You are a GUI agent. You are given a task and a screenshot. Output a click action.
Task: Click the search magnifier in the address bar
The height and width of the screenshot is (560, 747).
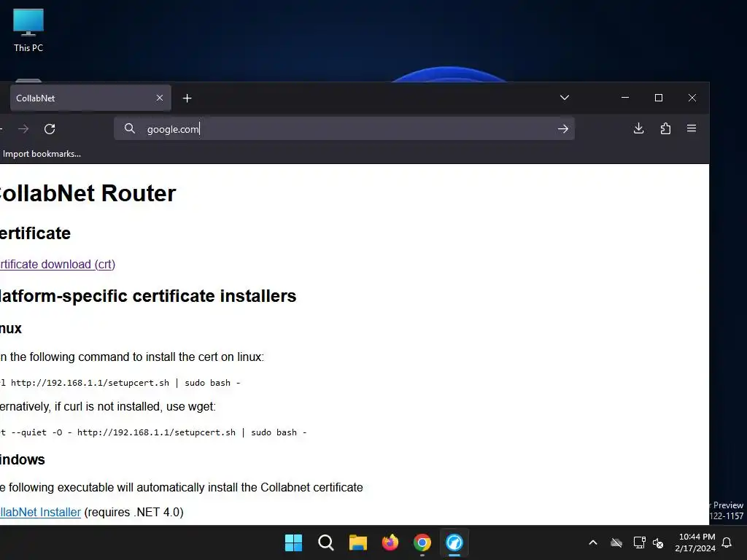pos(130,128)
